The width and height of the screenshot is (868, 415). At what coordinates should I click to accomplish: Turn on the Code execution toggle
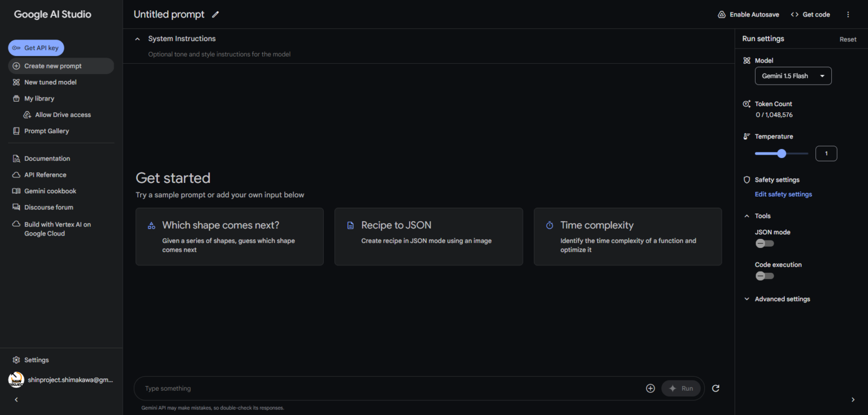pyautogui.click(x=764, y=276)
